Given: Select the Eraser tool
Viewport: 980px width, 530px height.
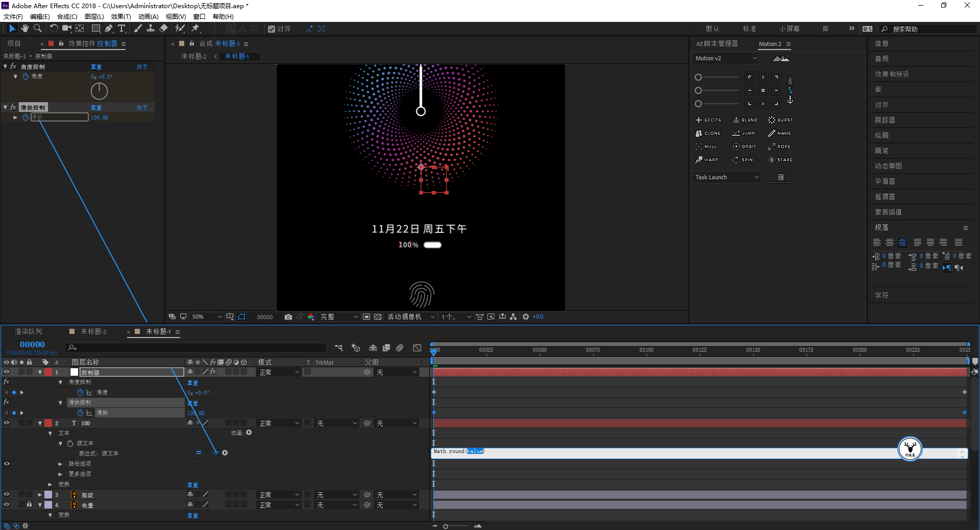Looking at the screenshot, I should pyautogui.click(x=163, y=29).
